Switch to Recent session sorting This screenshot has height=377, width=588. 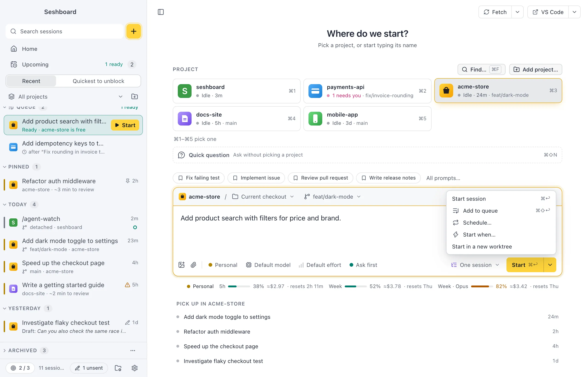pos(31,81)
